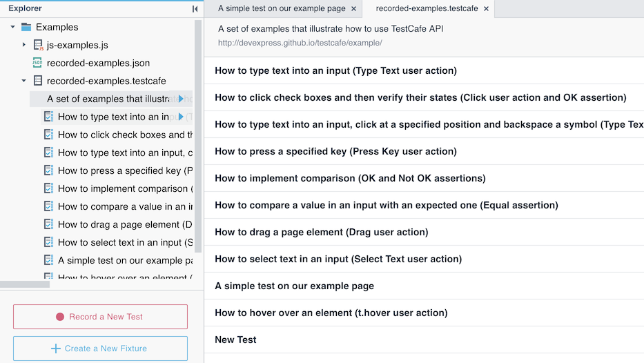This screenshot has height=363, width=644.
Task: Click the recorded-examples.testcafe file icon
Action: [x=37, y=81]
